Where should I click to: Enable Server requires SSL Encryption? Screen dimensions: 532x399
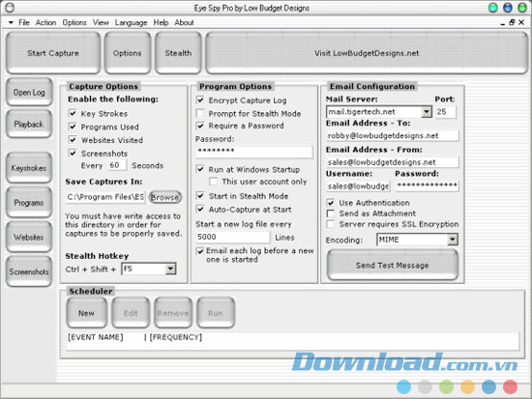[330, 224]
